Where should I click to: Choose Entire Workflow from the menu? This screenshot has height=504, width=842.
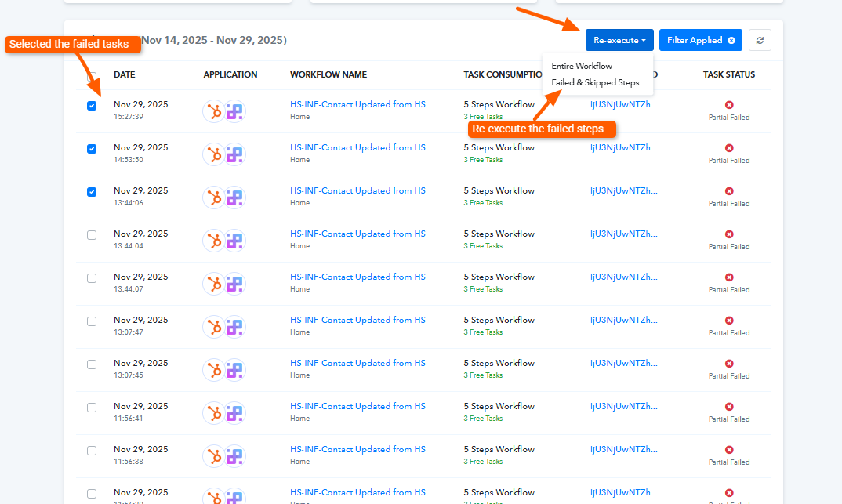coord(582,66)
